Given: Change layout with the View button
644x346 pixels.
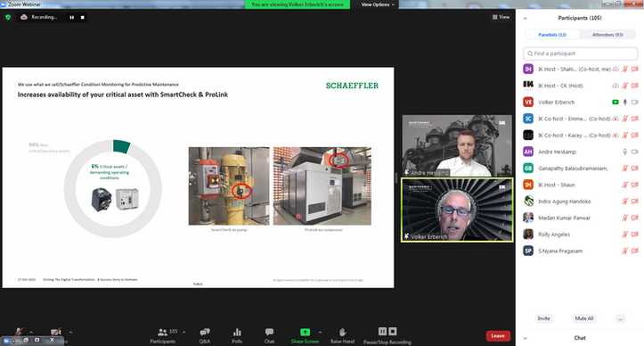Looking at the screenshot, I should point(501,17).
